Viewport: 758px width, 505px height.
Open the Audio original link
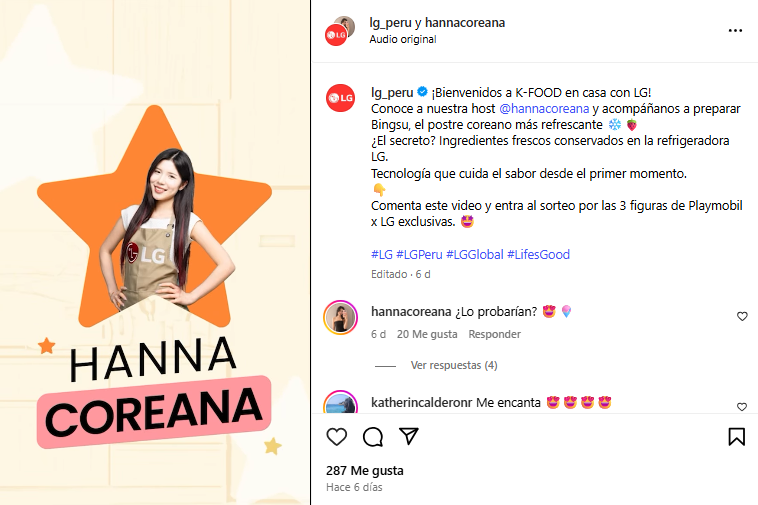[403, 39]
